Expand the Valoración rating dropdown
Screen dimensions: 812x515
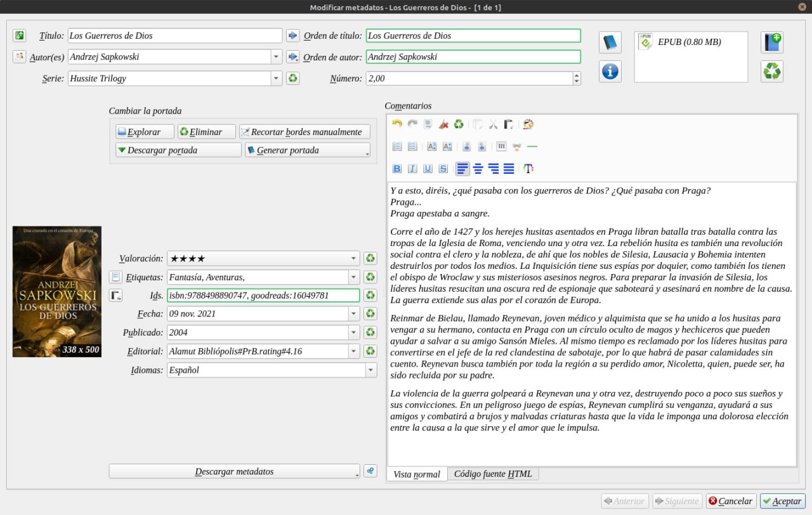coord(353,259)
